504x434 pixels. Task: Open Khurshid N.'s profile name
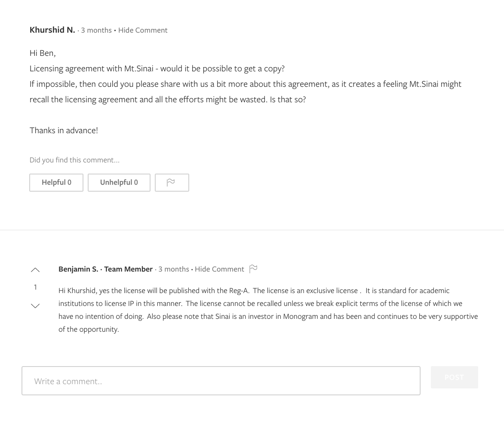(52, 30)
